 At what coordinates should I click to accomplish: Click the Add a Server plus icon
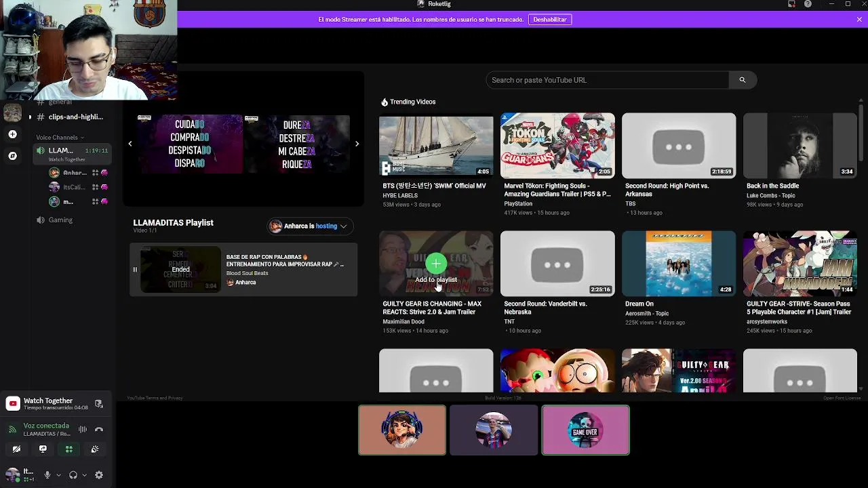coord(13,134)
